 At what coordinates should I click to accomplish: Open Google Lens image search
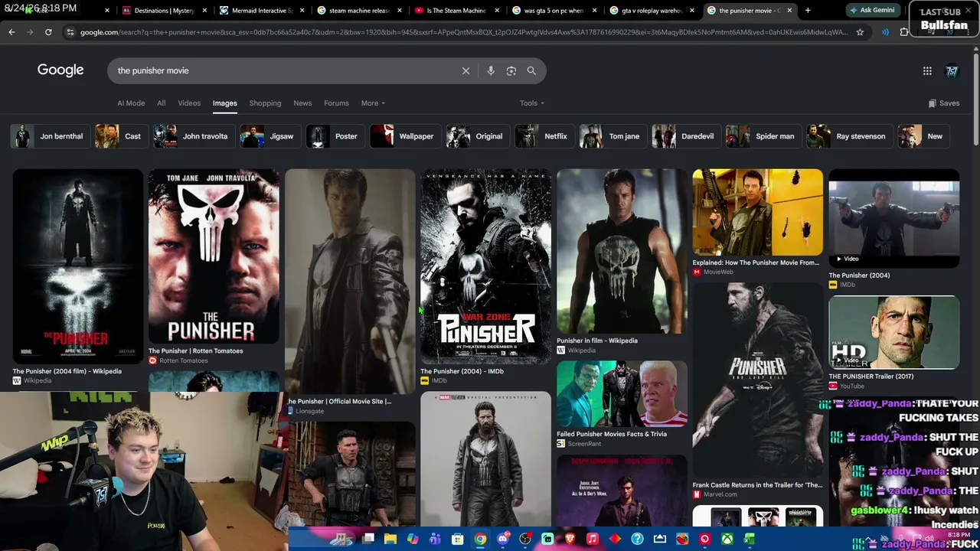pyautogui.click(x=511, y=70)
